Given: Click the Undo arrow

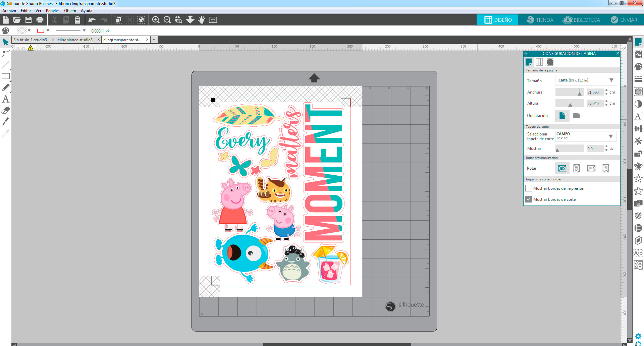Looking at the screenshot, I should (92, 20).
